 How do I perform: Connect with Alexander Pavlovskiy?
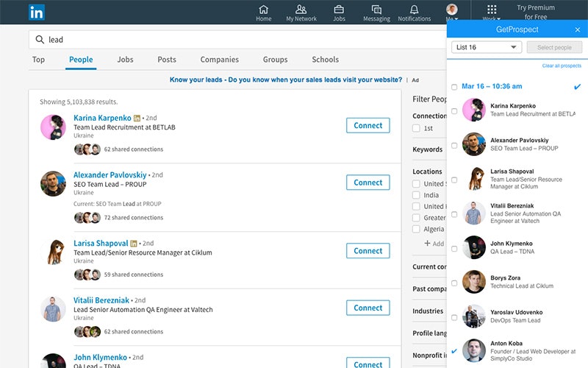coord(368,183)
